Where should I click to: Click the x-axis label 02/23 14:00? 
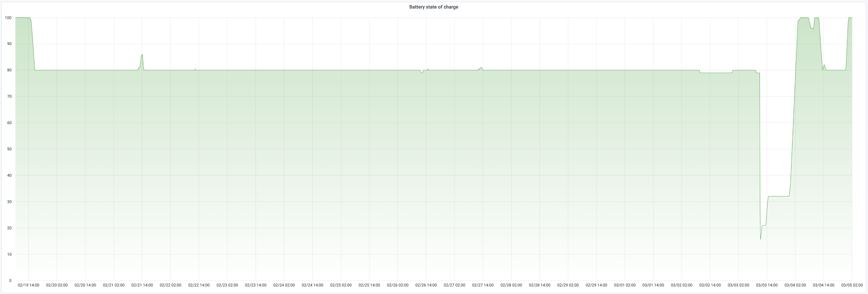coord(255,285)
